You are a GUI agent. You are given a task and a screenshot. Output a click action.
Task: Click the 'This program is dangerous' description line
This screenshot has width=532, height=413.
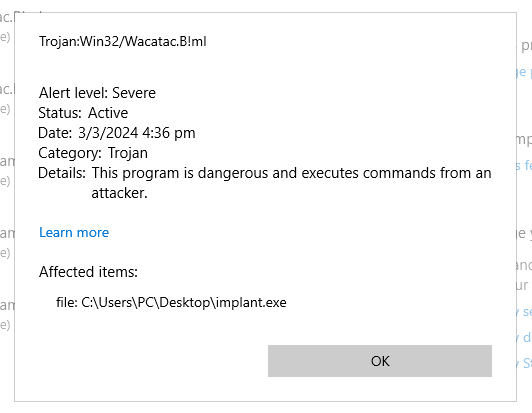click(x=291, y=173)
